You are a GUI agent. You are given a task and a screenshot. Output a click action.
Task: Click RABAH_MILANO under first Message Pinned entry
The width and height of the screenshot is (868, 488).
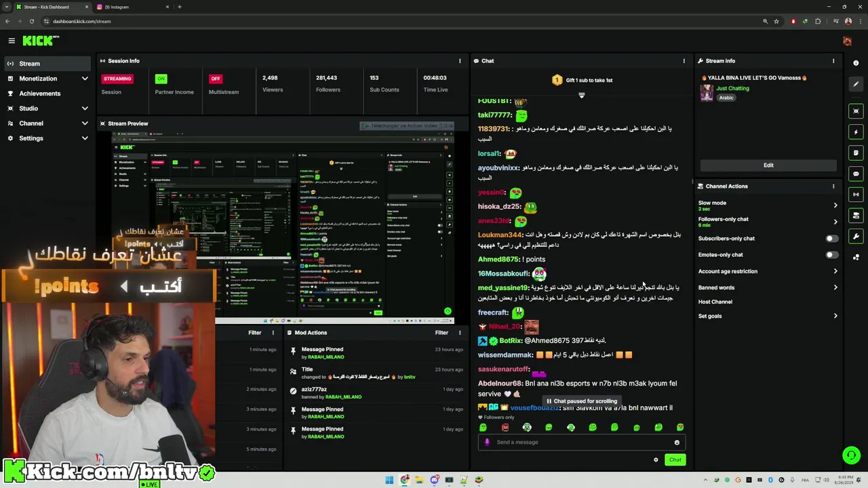(x=326, y=357)
